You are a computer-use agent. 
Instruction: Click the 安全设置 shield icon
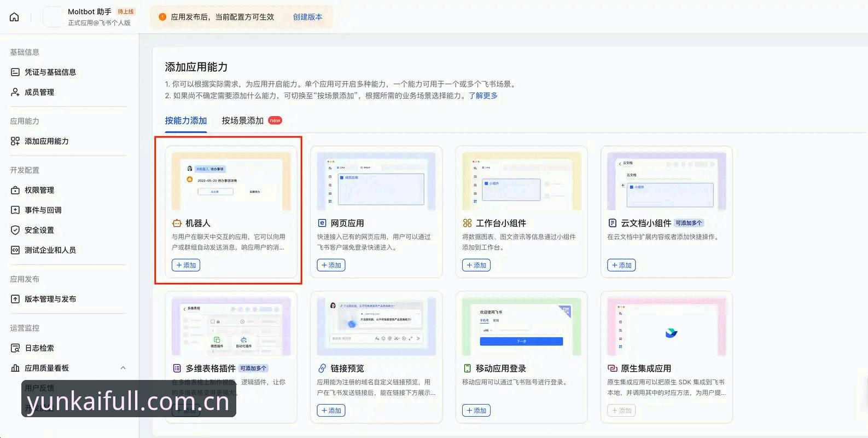(15, 230)
